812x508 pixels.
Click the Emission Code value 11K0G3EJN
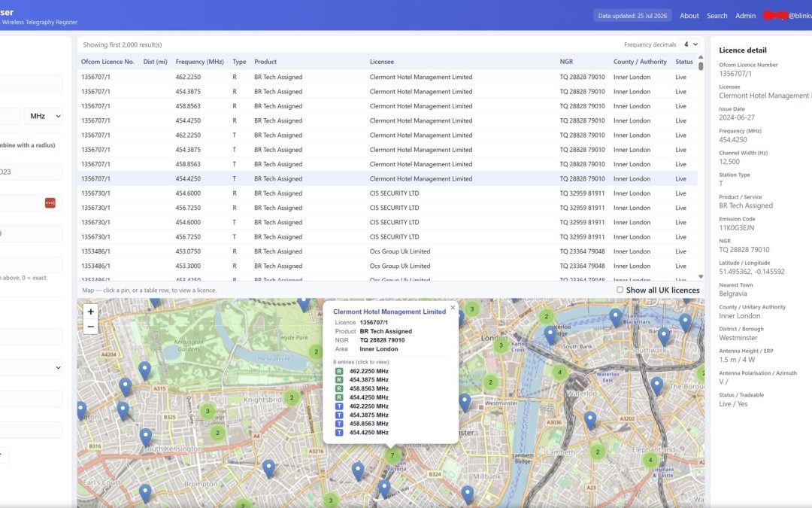pyautogui.click(x=736, y=227)
